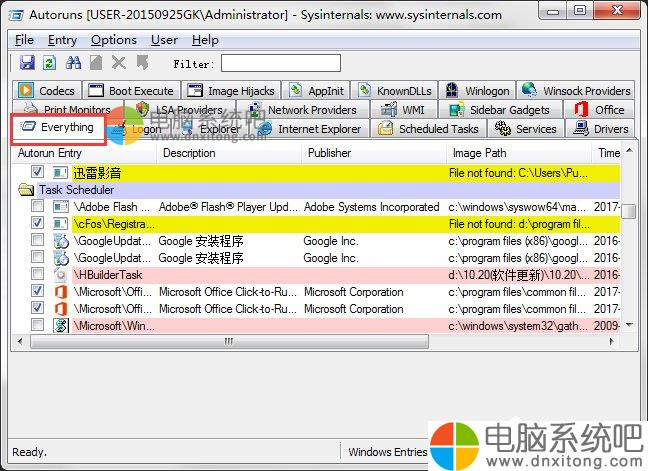Click the Save toolbar icon

coord(27,63)
